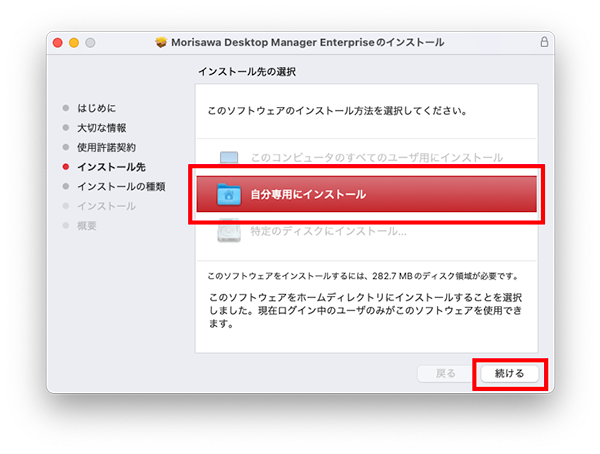Click the 続ける button
This screenshot has height=454, width=600.
click(509, 373)
